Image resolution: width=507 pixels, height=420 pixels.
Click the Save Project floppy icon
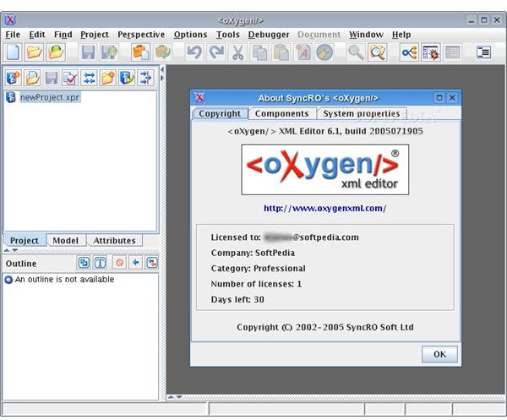pos(52,79)
